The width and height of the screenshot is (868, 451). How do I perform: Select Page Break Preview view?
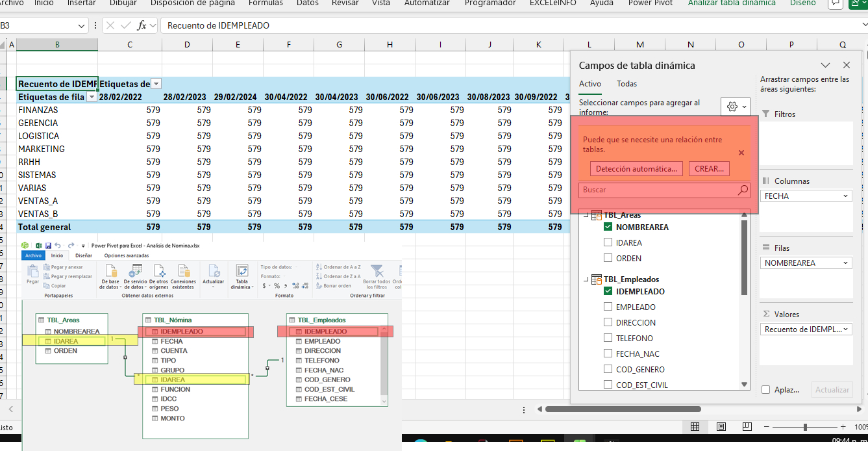click(747, 427)
